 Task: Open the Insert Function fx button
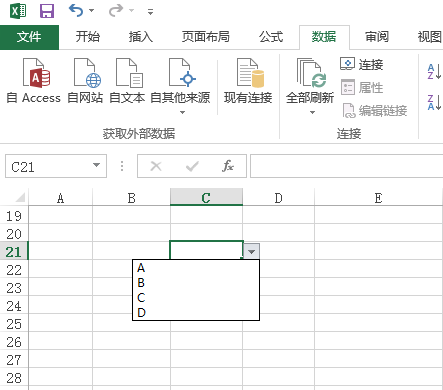click(x=228, y=166)
